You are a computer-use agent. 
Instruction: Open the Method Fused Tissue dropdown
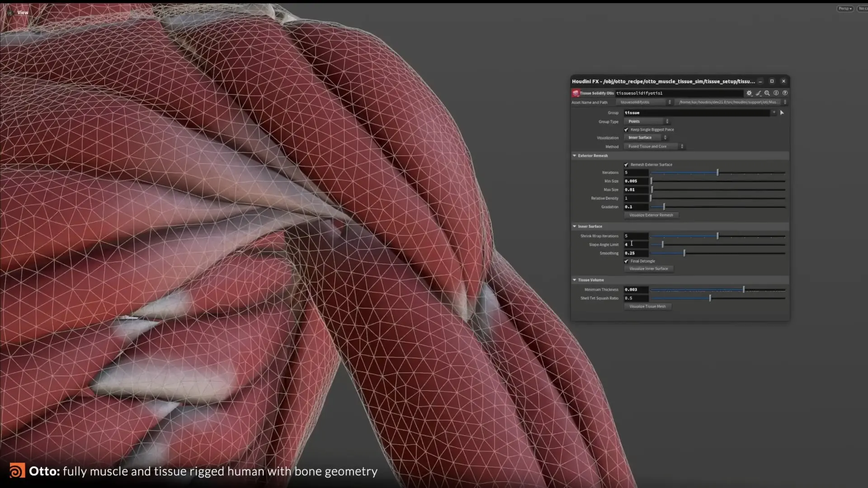pyautogui.click(x=654, y=146)
